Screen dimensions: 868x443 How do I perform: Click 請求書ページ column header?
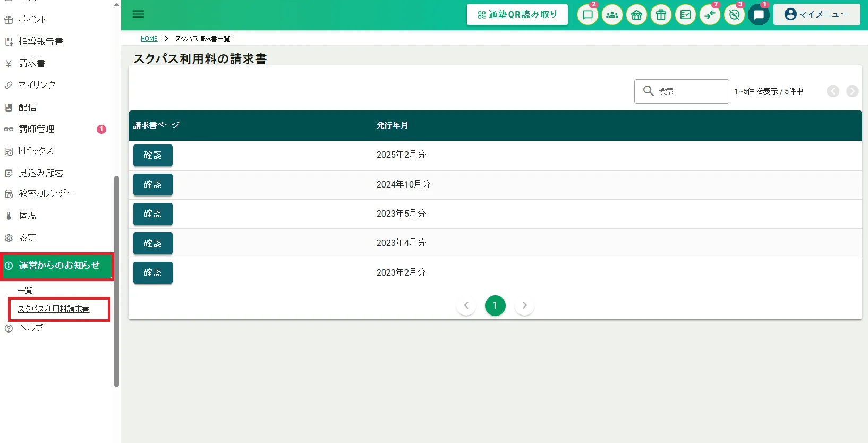point(156,125)
